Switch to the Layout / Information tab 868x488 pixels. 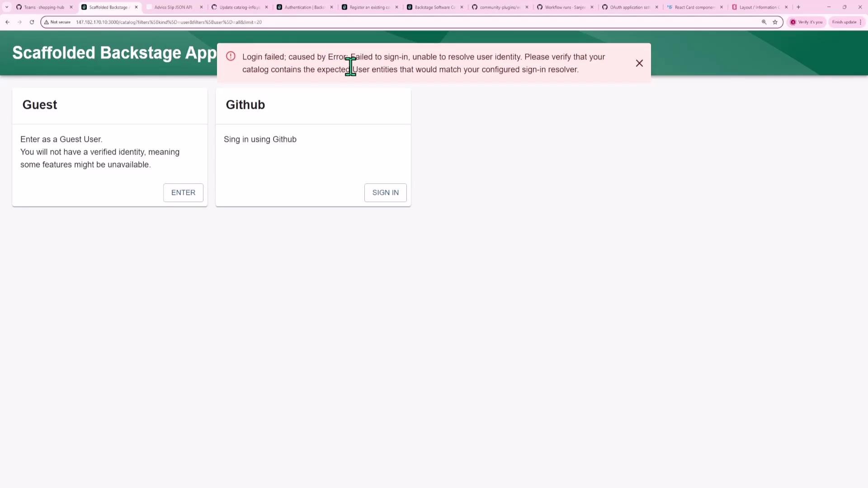coord(759,7)
